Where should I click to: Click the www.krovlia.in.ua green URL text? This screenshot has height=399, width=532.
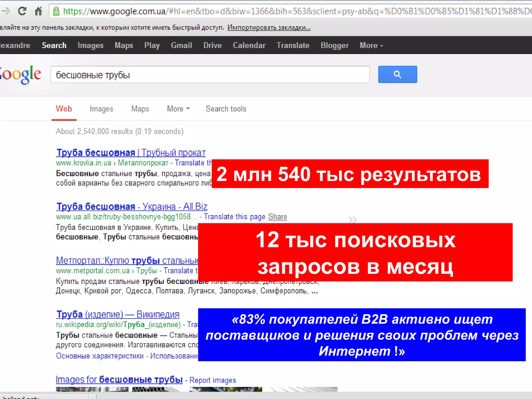pyautogui.click(x=84, y=163)
